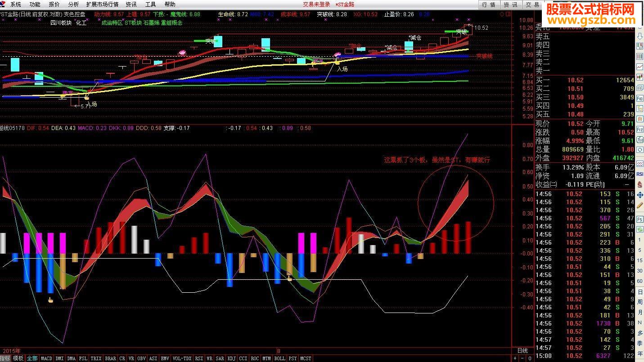644x362 pixels.
Task: Open the 帮助 menu
Action: tap(170, 4)
